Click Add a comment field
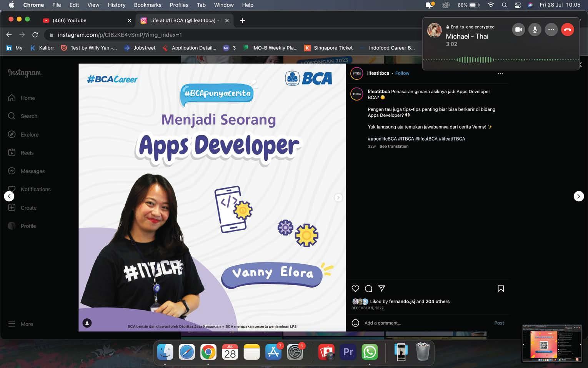Screen dimensions: 588x368 427,323
